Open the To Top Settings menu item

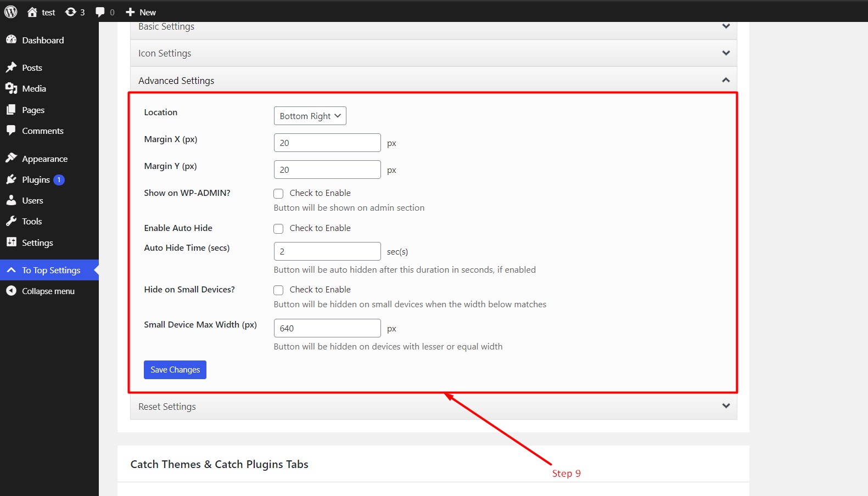coord(49,270)
